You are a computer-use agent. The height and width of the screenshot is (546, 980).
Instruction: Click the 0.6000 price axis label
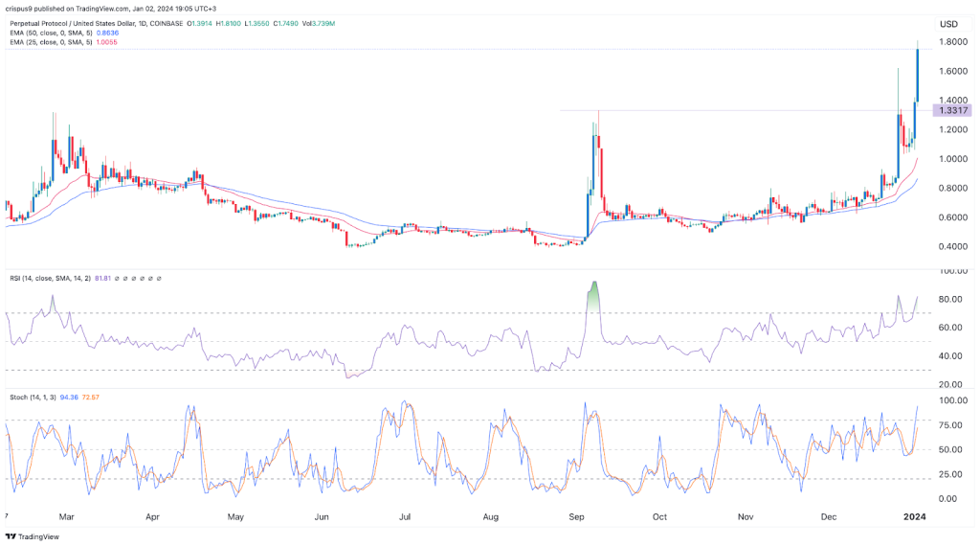pos(952,217)
